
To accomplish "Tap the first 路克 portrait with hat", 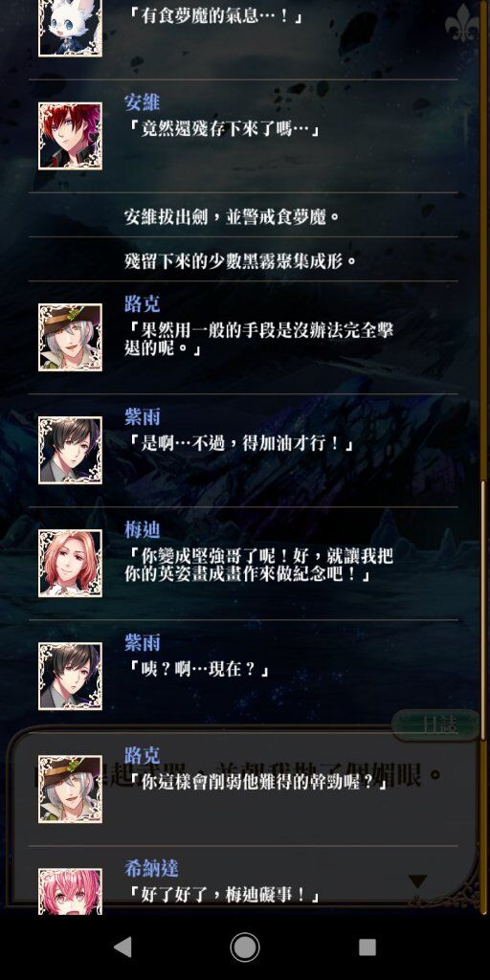I will tap(70, 338).
